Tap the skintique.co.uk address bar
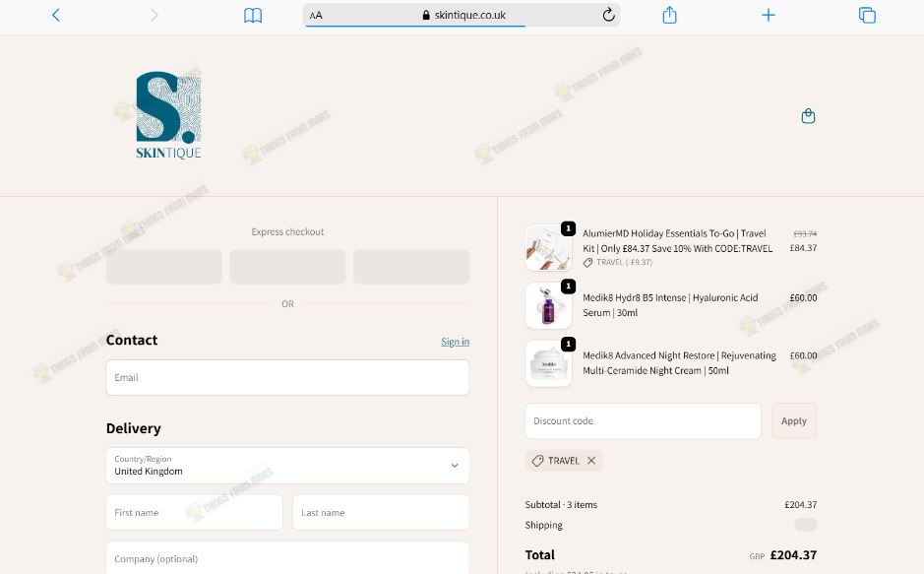 point(462,16)
